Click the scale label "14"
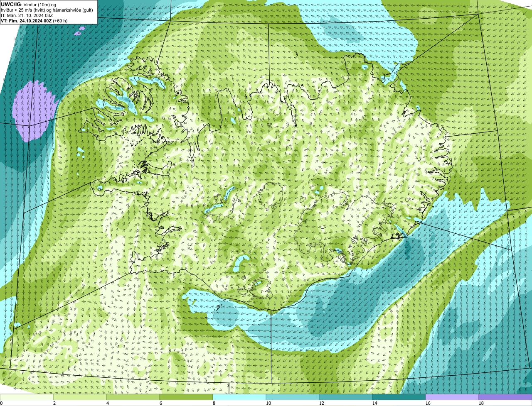The image size is (532, 406). 375,403
